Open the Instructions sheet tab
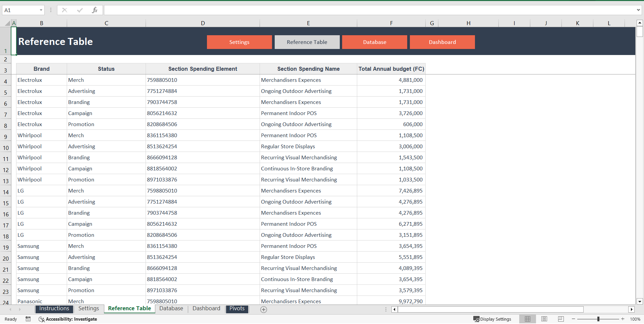Screen dimensions: 644x324 click(54, 309)
